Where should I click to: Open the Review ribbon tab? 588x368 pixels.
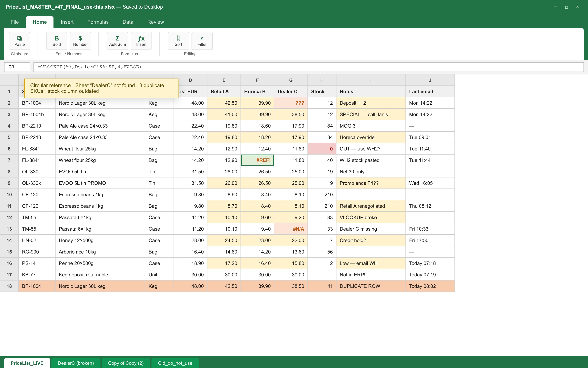point(156,22)
